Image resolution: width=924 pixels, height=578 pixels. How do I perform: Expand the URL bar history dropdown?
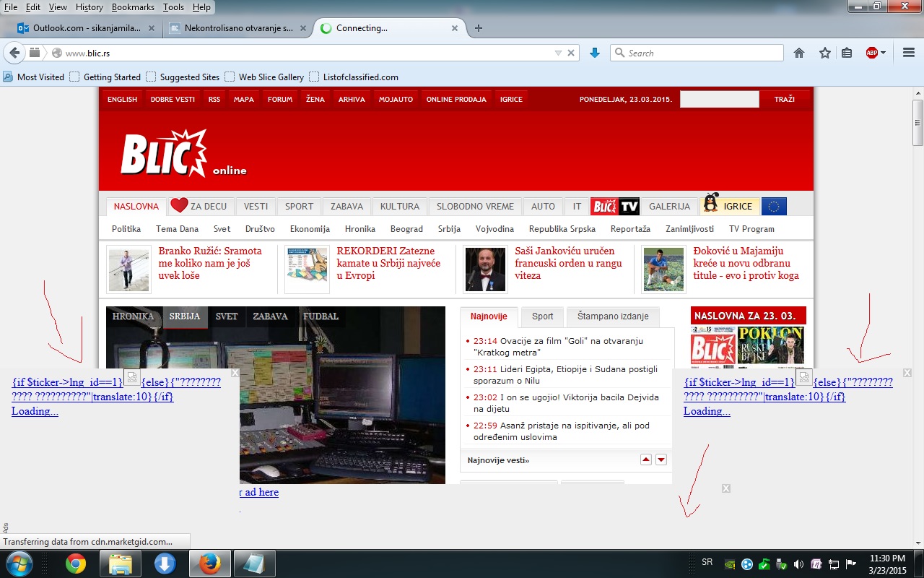557,53
